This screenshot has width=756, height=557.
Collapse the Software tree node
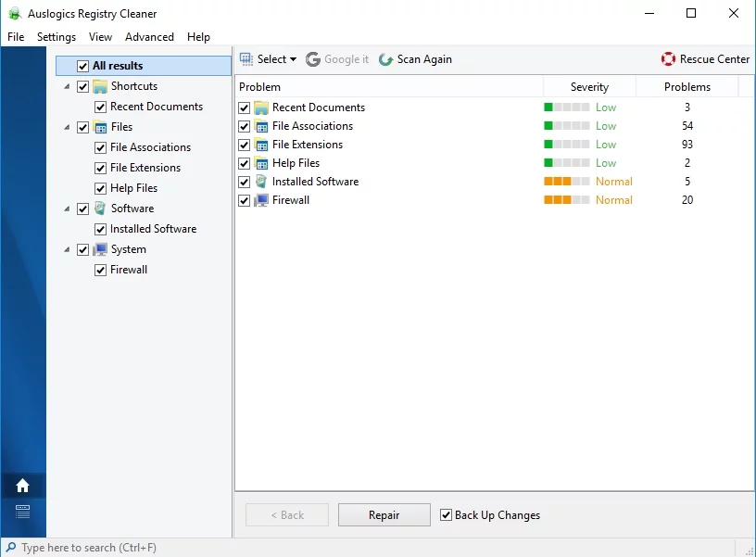pyautogui.click(x=67, y=209)
